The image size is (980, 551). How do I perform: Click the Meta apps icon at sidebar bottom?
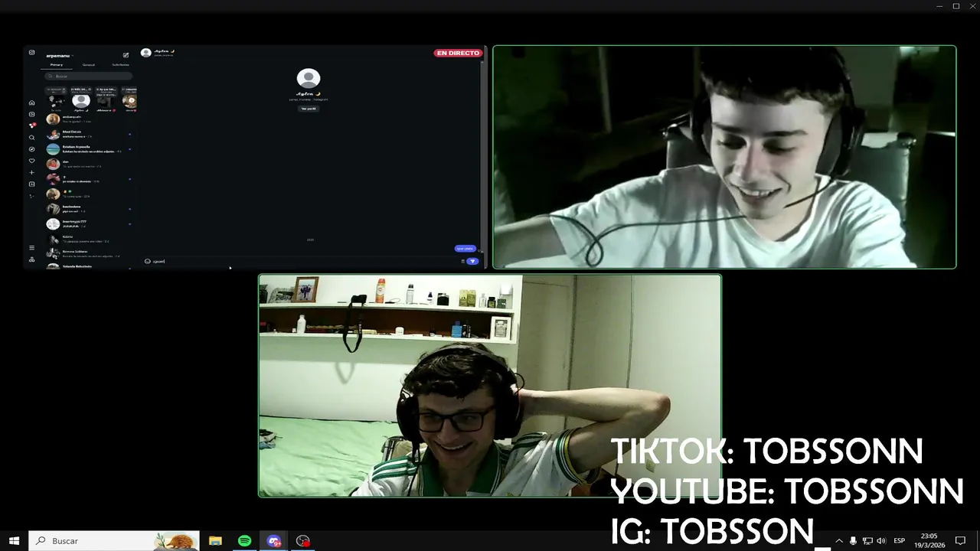point(32,259)
